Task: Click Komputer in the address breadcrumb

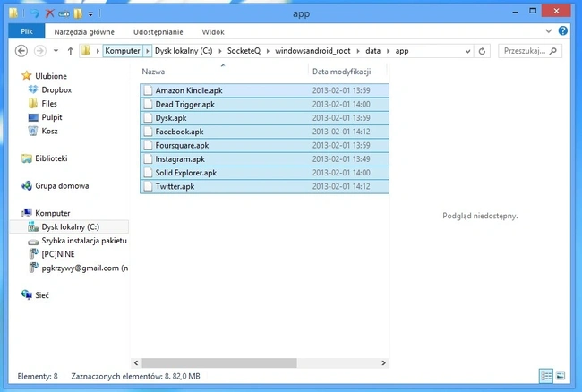Action: [x=123, y=51]
